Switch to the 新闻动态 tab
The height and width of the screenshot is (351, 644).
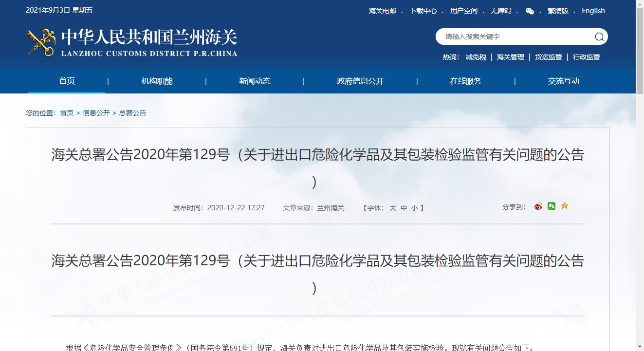click(255, 81)
